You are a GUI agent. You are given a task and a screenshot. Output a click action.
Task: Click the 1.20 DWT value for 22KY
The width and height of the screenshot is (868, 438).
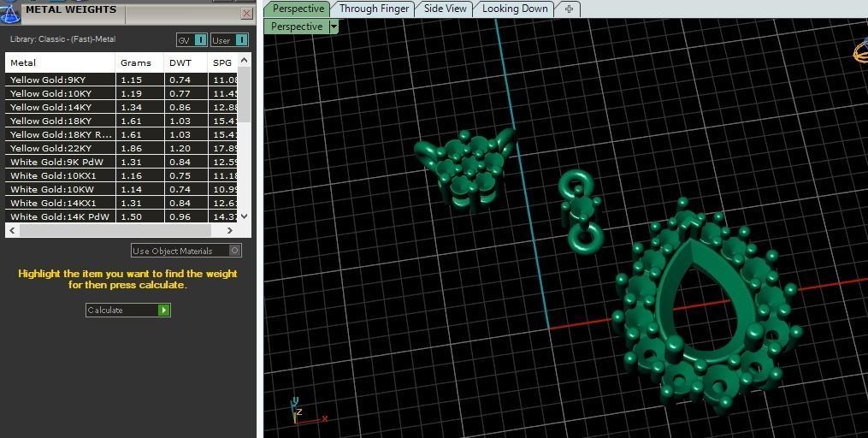pyautogui.click(x=180, y=148)
